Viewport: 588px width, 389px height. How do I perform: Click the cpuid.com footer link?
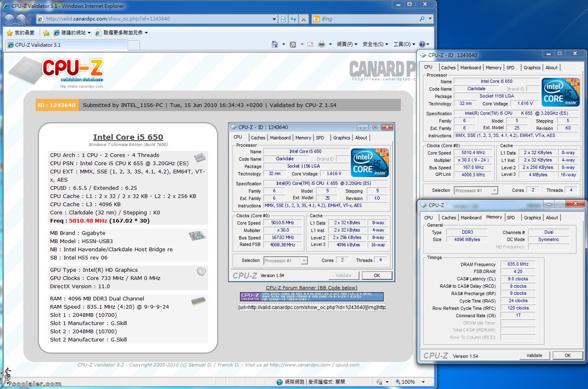point(347,365)
